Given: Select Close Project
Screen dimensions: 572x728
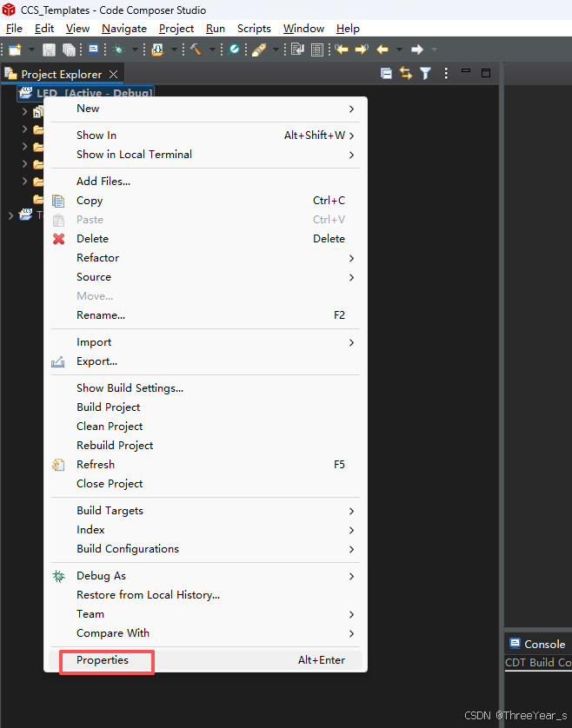Looking at the screenshot, I should pyautogui.click(x=205, y=484).
